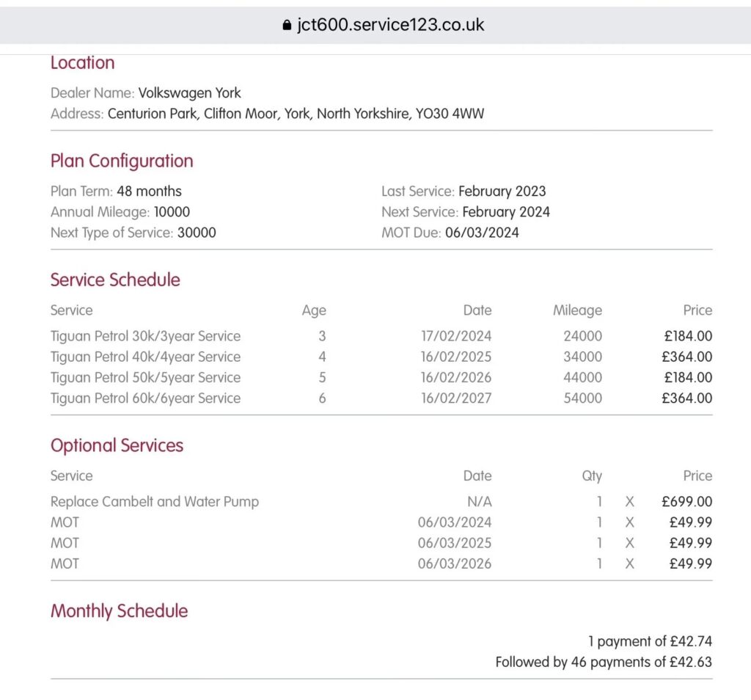The width and height of the screenshot is (751, 700).
Task: Click the Service Schedule heading
Action: coord(115,280)
